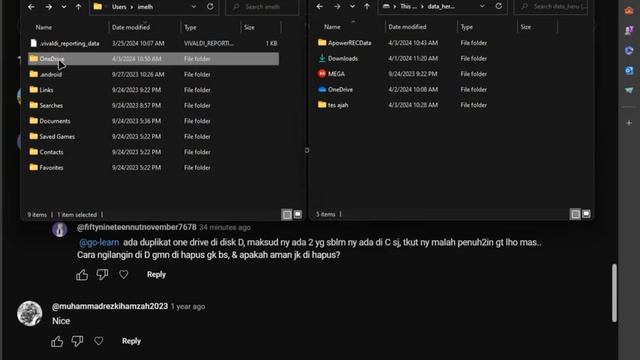The image size is (640, 360).
Task: Switch to details view in data_her window
Action: 575,214
